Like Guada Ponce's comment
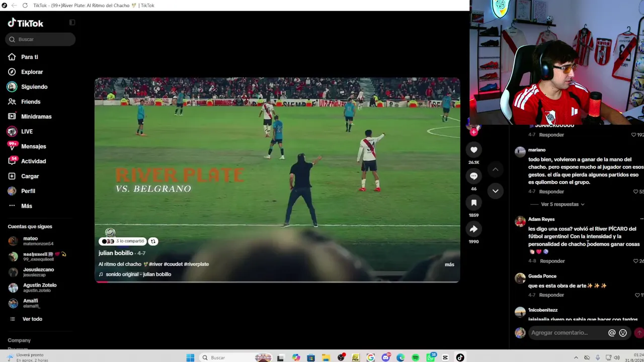Image resolution: width=644 pixels, height=362 pixels. pos(638,295)
